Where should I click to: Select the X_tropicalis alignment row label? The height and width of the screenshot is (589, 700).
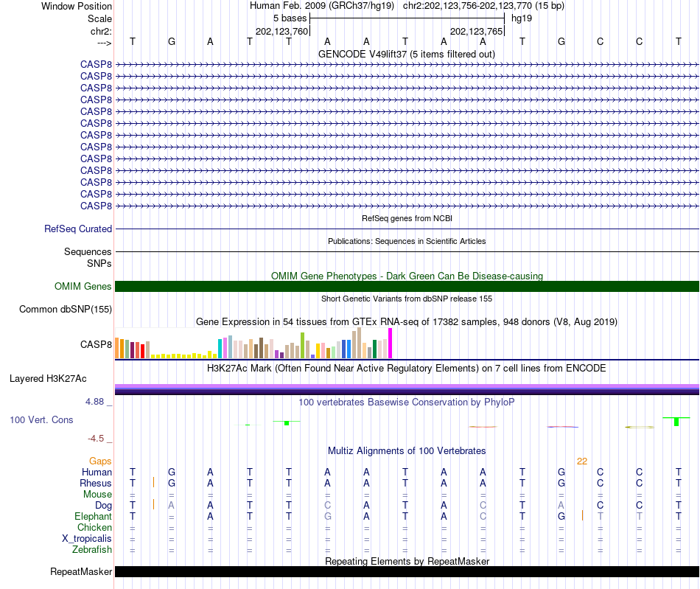(87, 539)
